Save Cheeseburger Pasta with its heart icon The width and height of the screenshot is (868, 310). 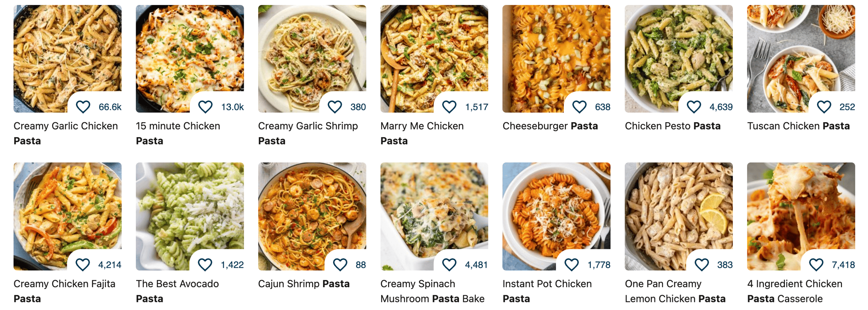(579, 107)
